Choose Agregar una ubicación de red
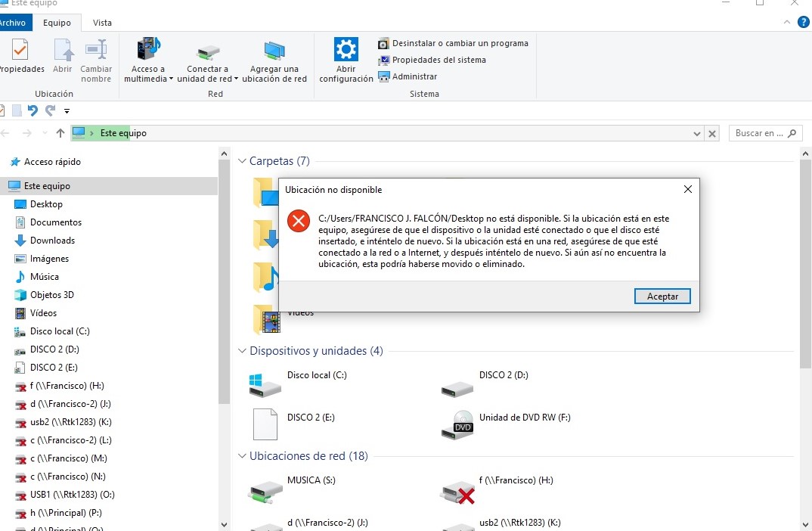Screen dimensions: 812x531 tap(274, 60)
